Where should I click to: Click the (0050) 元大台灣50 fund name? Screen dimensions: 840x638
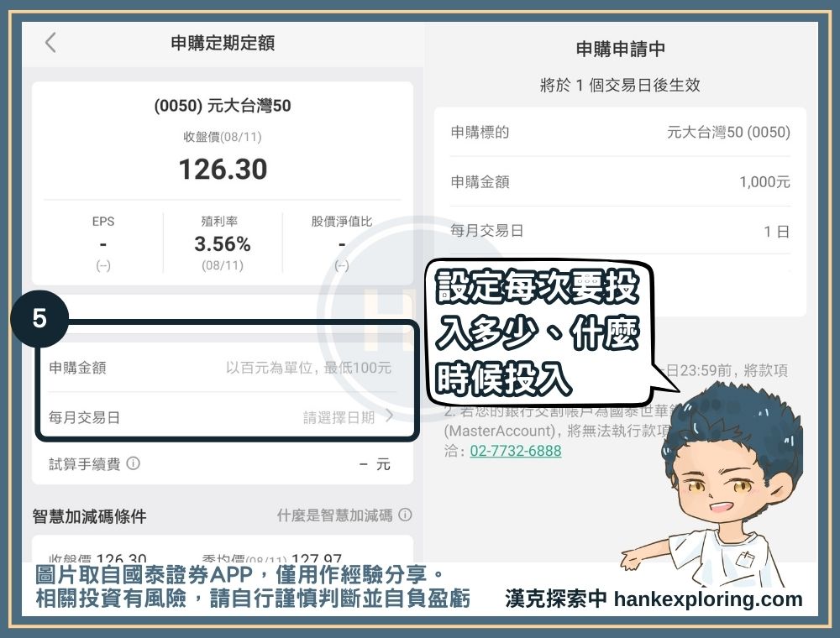coord(223,106)
